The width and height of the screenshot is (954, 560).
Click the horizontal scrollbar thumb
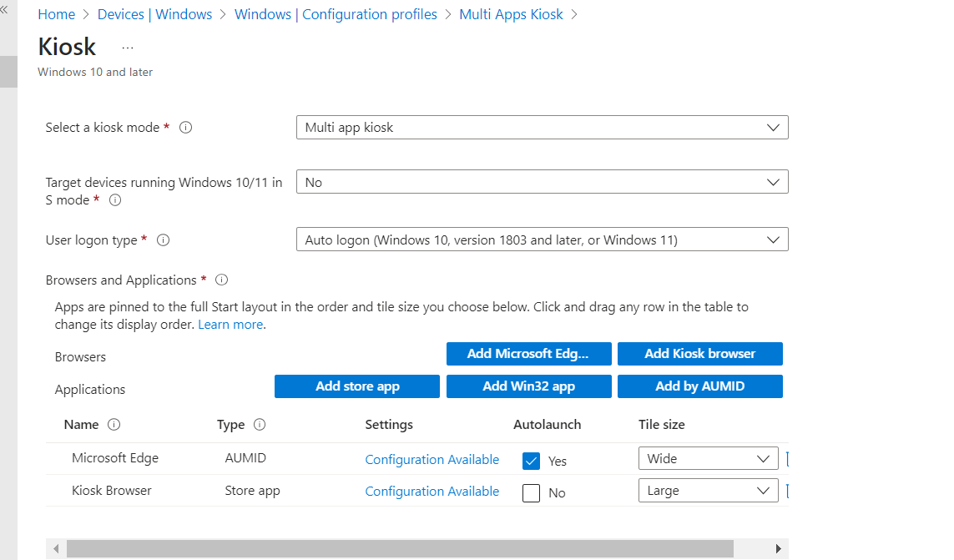(x=400, y=548)
